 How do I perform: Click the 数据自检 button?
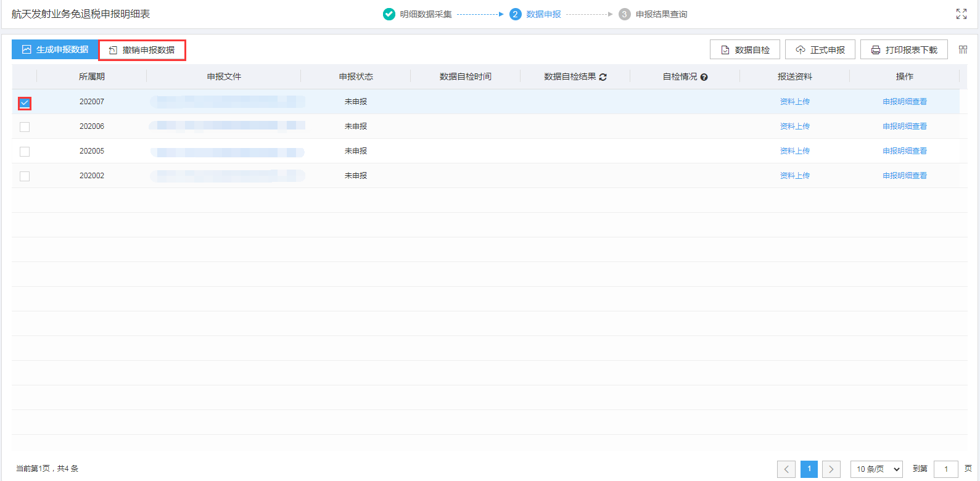745,49
